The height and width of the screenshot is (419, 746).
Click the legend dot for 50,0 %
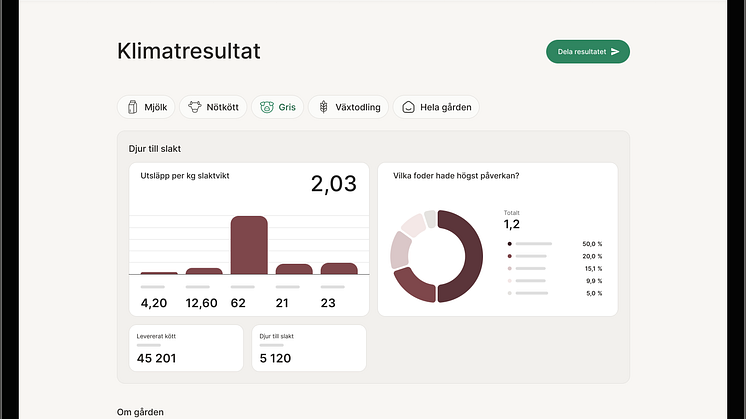pos(510,243)
